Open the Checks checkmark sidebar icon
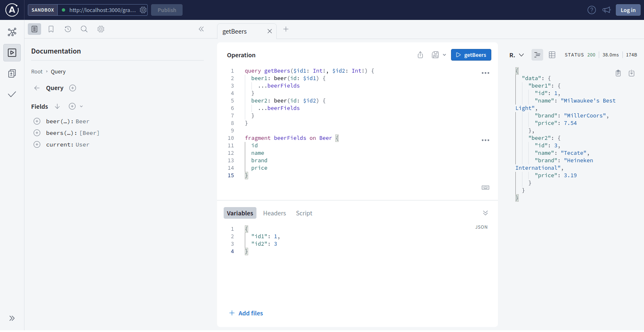The height and width of the screenshot is (332, 644). (12, 94)
